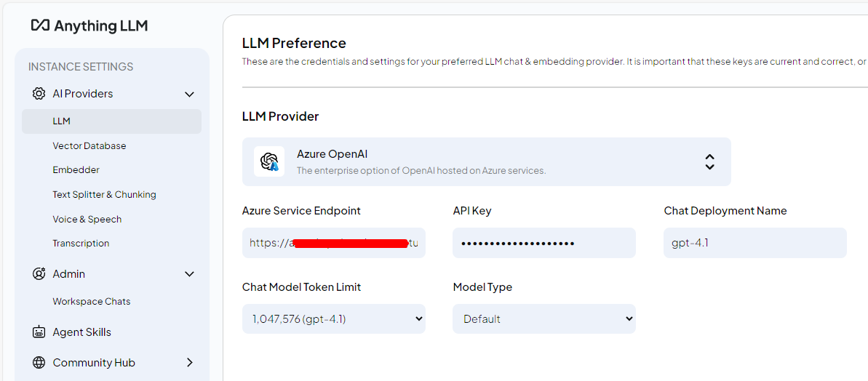Click the Chat Deployment Name label
This screenshot has width=868, height=381.
725,211
